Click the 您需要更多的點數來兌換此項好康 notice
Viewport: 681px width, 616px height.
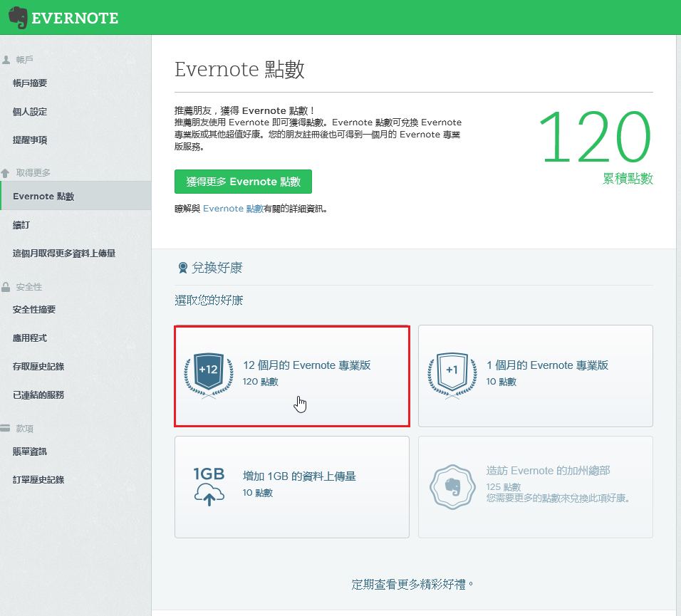point(558,498)
